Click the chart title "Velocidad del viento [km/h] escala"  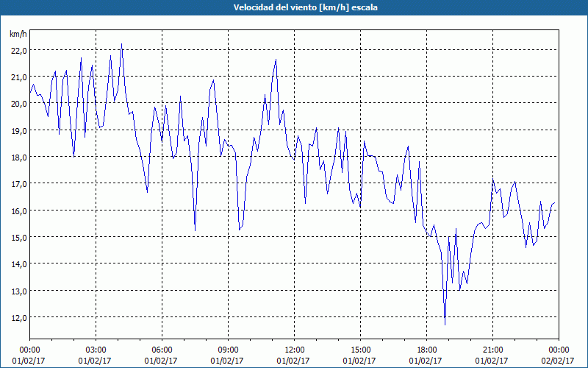305,7
